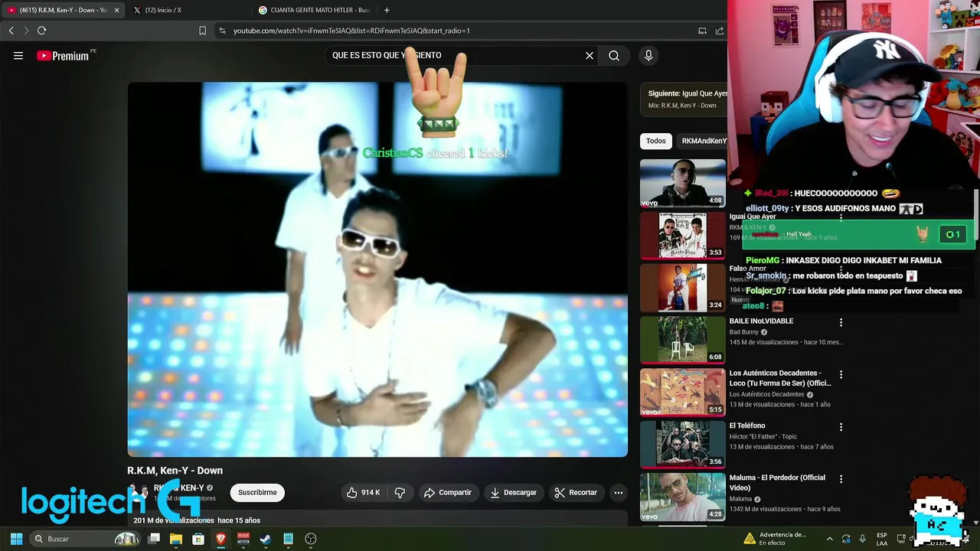980x551 pixels.
Task: Open the Advertencia de... tray warning
Action: 775,539
